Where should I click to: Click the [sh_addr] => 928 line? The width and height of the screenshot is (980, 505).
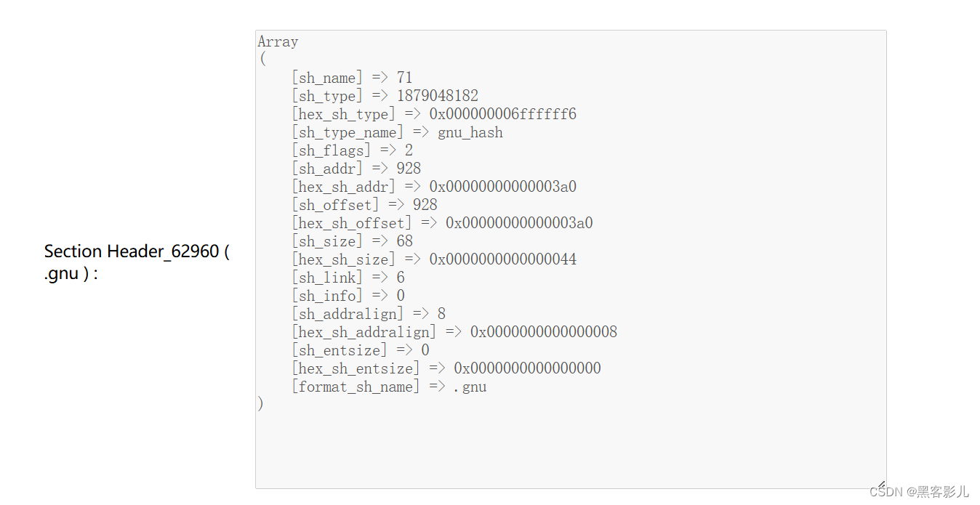click(x=356, y=169)
